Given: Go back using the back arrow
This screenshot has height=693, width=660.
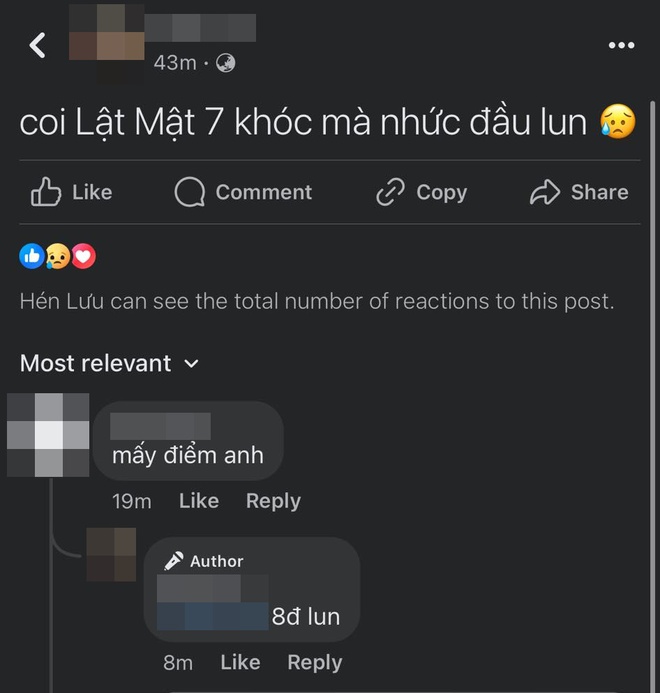Looking at the screenshot, I should (x=38, y=45).
